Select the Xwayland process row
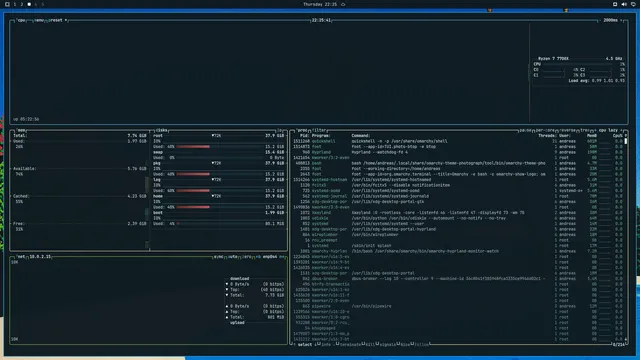Image resolution: width=640 pixels, height=360 pixels. pyautogui.click(x=457, y=213)
